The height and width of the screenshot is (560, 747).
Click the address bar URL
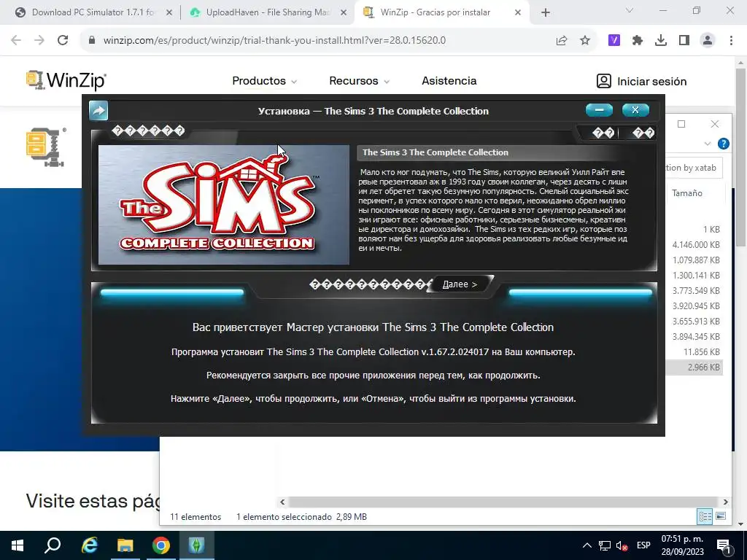274,41
